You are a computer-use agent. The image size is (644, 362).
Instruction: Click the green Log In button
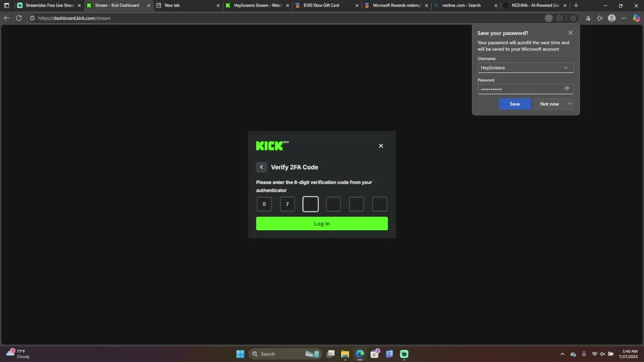tap(322, 224)
